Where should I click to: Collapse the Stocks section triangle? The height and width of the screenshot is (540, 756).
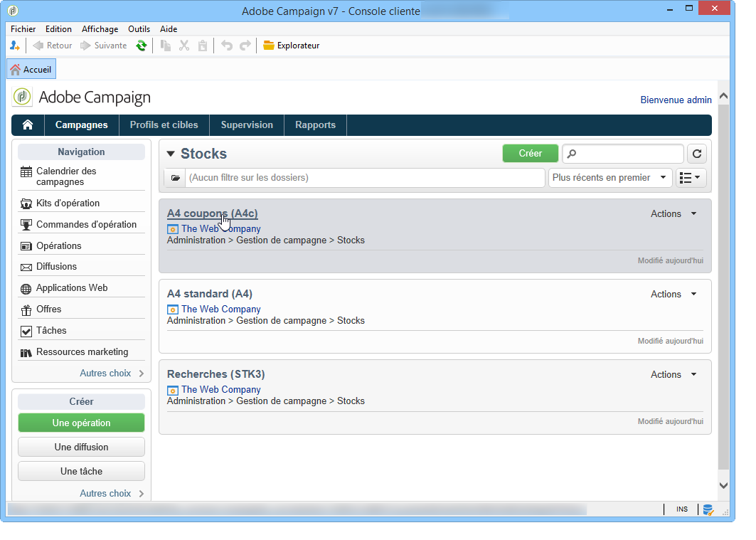(x=170, y=154)
